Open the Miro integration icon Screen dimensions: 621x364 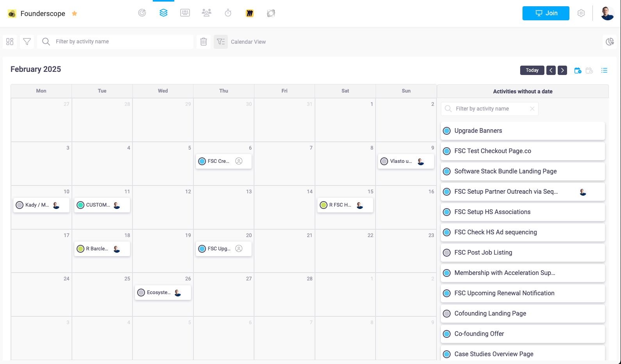click(x=250, y=13)
